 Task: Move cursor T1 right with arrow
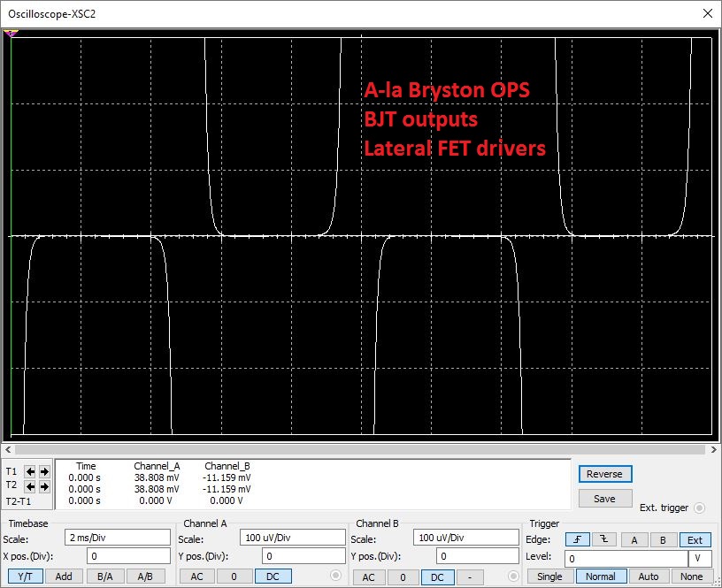44,471
